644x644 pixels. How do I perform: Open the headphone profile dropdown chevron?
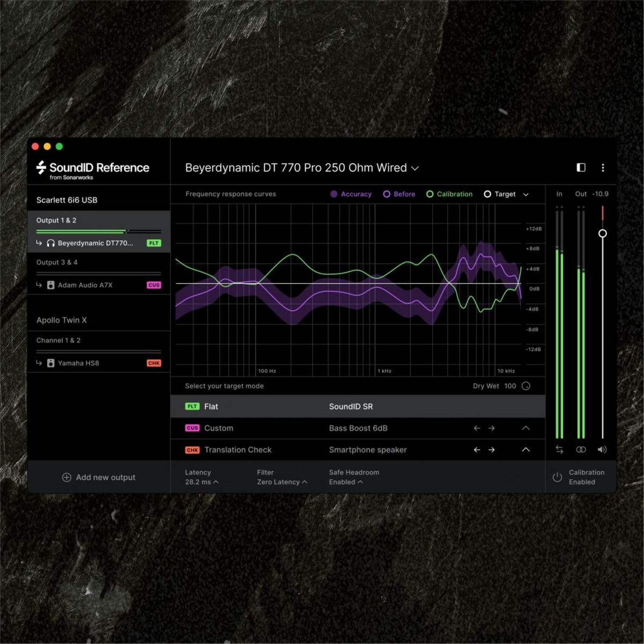[x=415, y=168]
